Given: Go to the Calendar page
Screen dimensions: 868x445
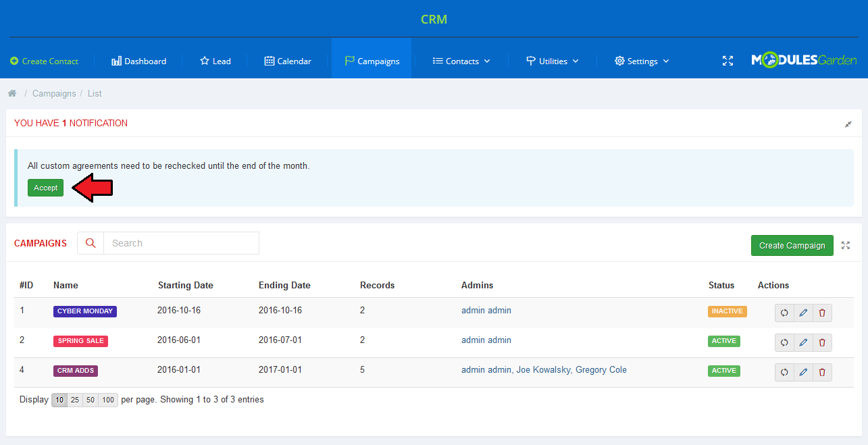Looking at the screenshot, I should (x=288, y=61).
